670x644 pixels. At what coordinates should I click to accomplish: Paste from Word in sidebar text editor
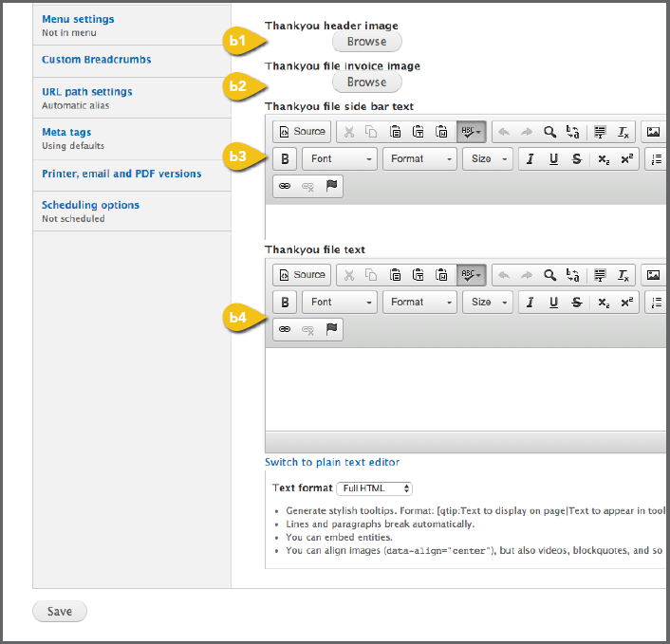coord(441,132)
